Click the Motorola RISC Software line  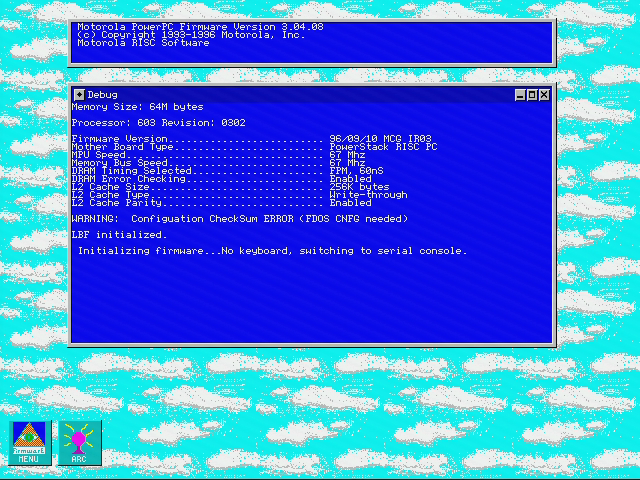pyautogui.click(x=143, y=43)
